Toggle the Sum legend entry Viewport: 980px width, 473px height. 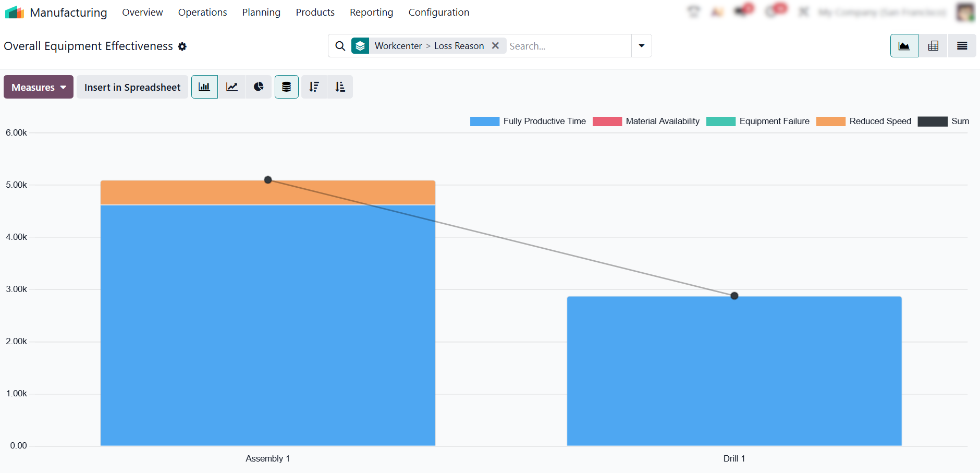[x=944, y=121]
